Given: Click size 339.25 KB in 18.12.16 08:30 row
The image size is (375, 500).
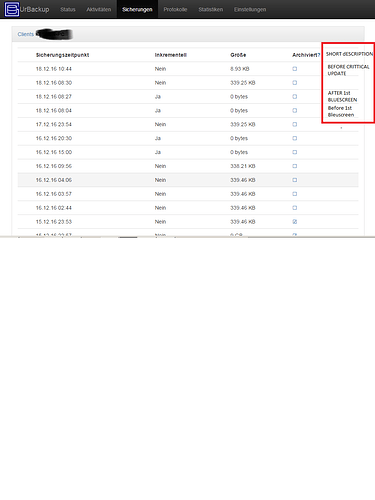Looking at the screenshot, I should [x=243, y=83].
